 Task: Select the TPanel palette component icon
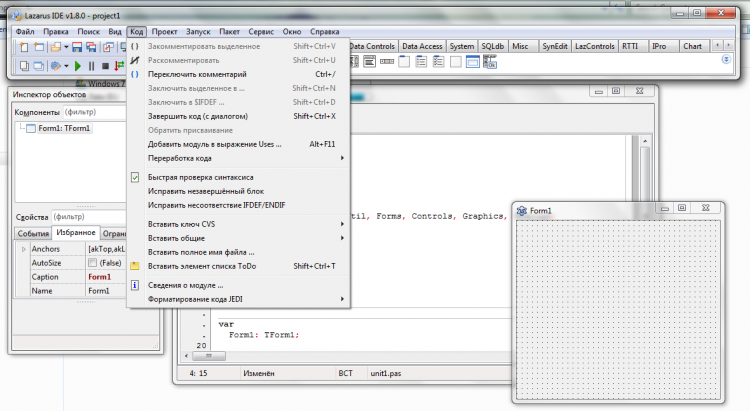(x=455, y=62)
